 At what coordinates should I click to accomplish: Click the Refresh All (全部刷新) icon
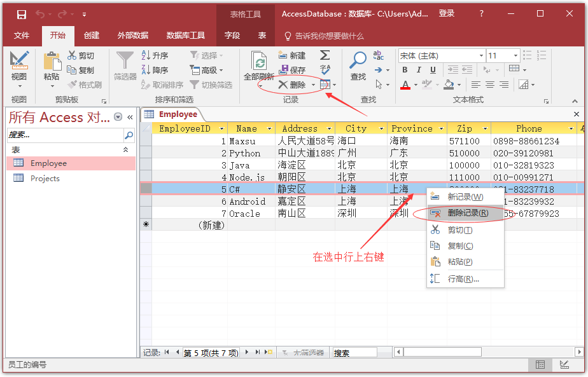tap(259, 62)
